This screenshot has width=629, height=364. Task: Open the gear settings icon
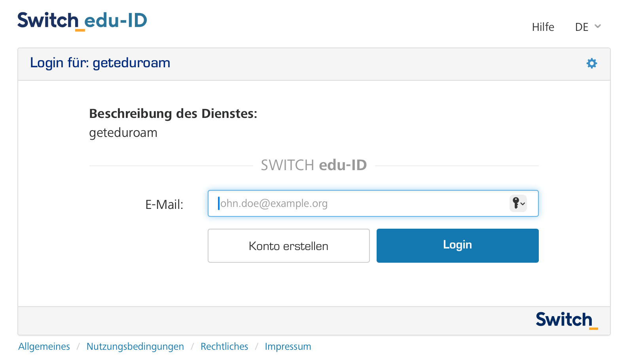591,63
